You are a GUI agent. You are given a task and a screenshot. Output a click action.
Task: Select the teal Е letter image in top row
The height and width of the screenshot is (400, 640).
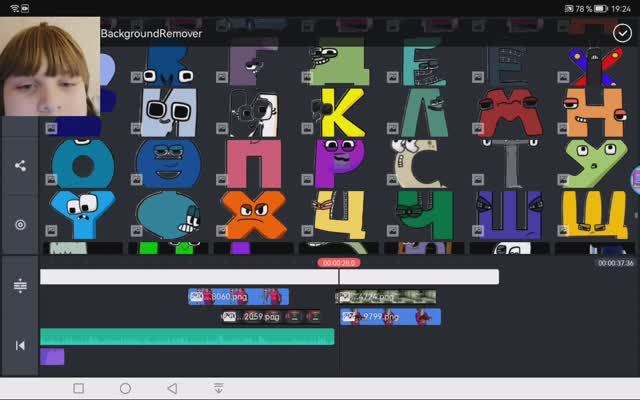pos(424,62)
